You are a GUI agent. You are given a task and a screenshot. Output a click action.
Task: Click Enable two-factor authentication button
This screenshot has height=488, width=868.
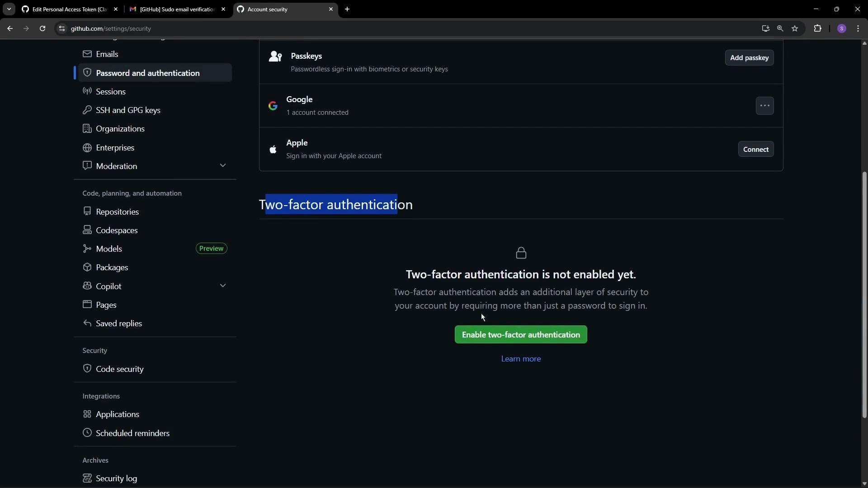tap(521, 335)
